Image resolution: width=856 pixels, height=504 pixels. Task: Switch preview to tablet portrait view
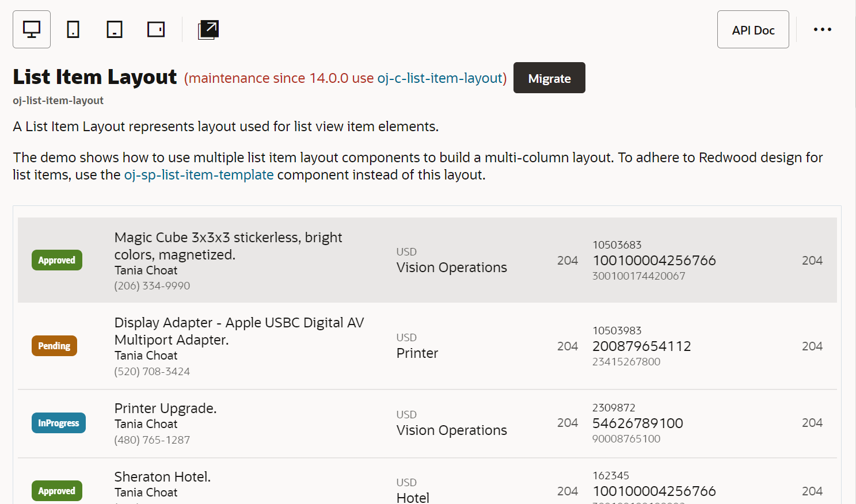(x=114, y=29)
